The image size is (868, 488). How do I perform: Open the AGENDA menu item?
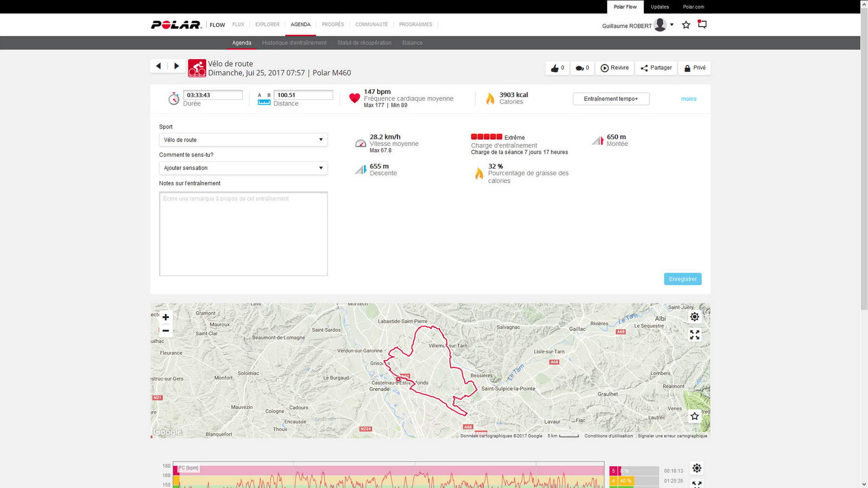tap(301, 24)
